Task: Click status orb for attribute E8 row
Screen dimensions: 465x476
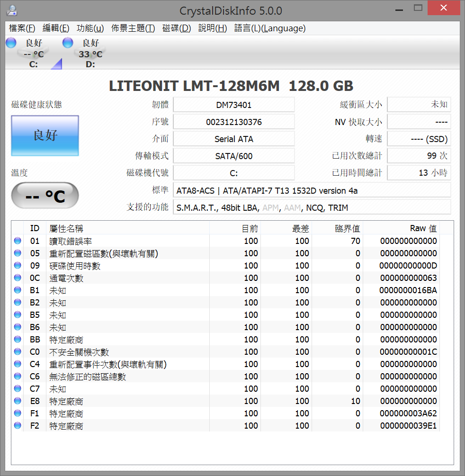Action: (x=18, y=401)
